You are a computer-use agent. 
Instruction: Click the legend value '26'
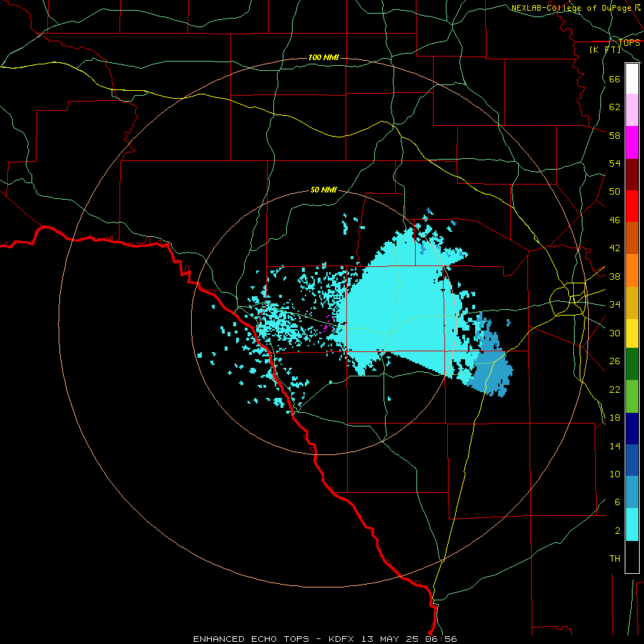[x=615, y=361]
